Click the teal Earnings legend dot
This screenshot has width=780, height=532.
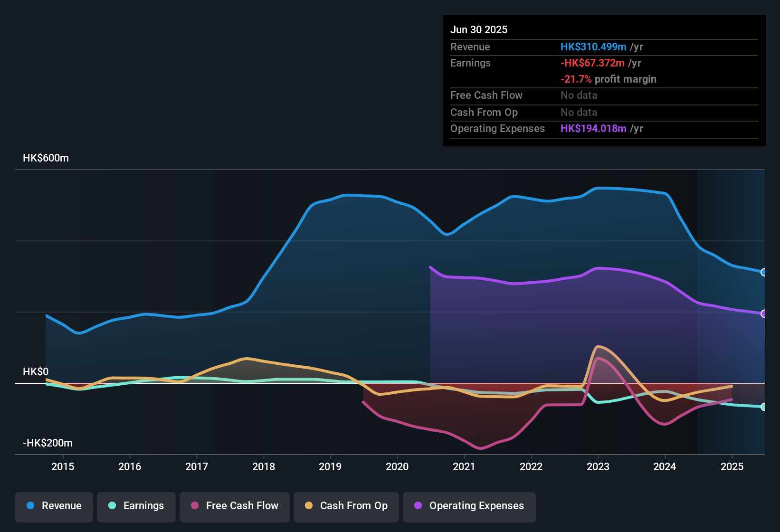pyautogui.click(x=112, y=506)
